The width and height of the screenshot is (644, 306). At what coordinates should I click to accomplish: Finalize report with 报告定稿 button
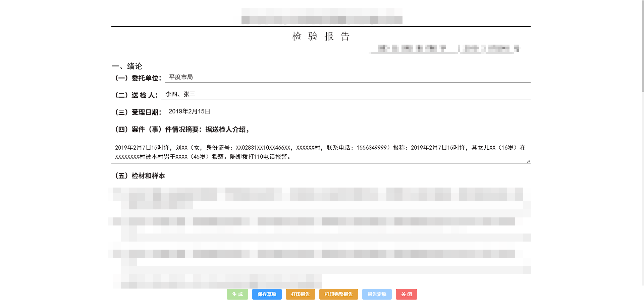[x=377, y=294]
